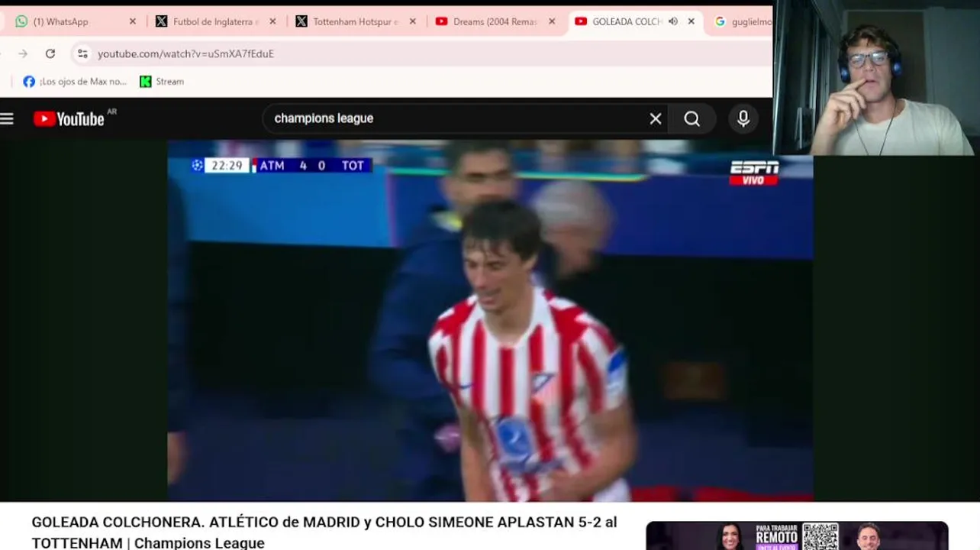This screenshot has height=550, width=980.
Task: Switch to the Google guglielmo tab
Action: [x=742, y=21]
